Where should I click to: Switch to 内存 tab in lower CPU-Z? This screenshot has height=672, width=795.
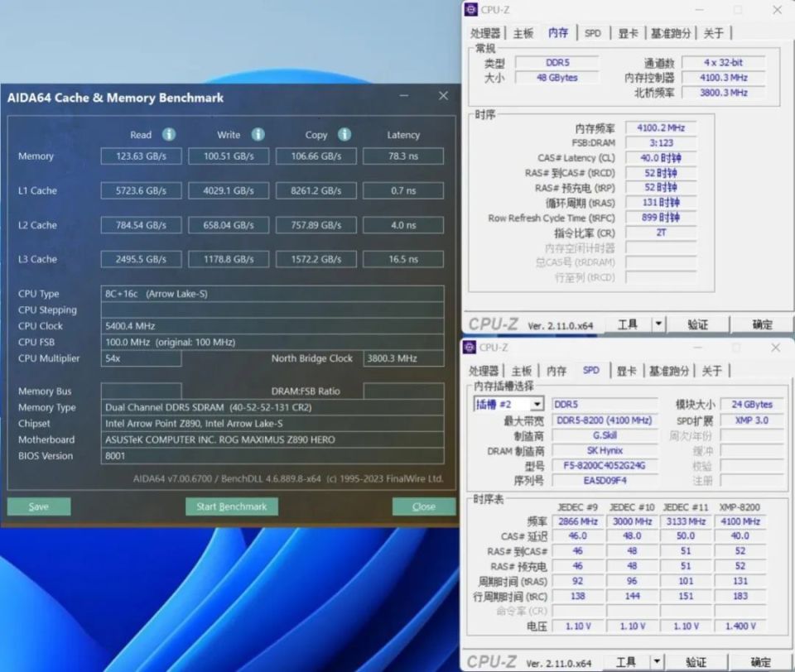tap(556, 371)
